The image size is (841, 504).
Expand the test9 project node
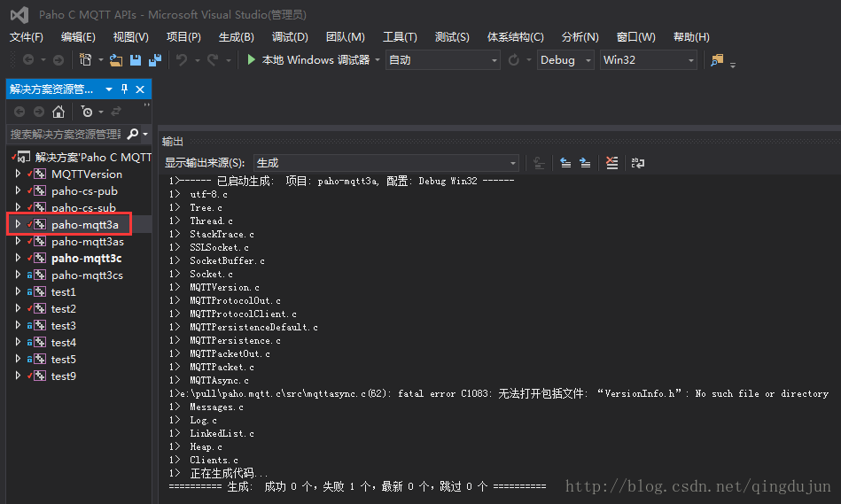coord(18,376)
